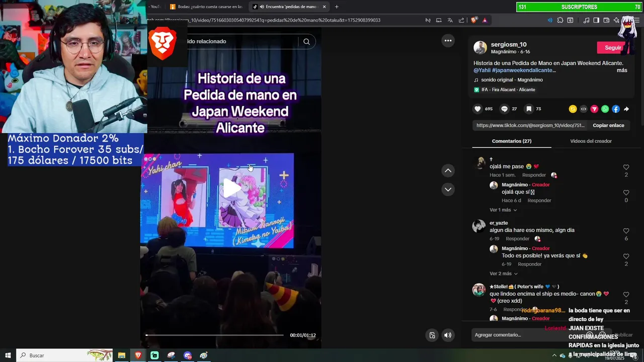Like Magnánimo's reply 'ojalá que sí'

[626, 193]
